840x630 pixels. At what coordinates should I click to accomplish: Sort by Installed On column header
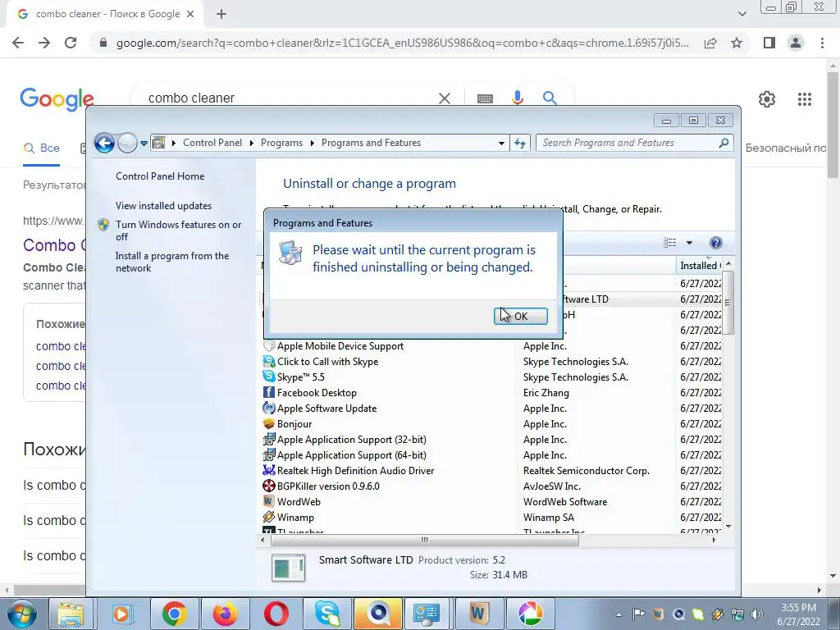coord(699,265)
